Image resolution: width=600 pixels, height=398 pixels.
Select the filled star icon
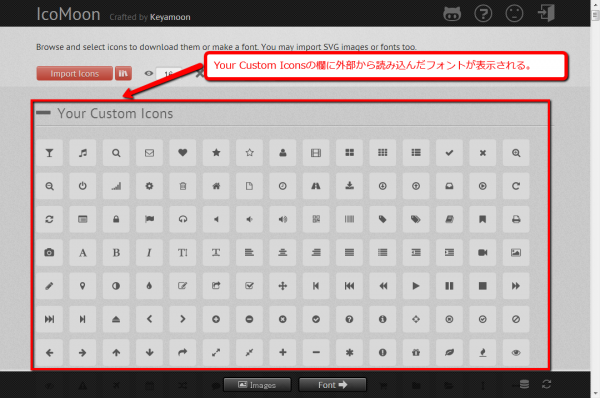[216, 153]
